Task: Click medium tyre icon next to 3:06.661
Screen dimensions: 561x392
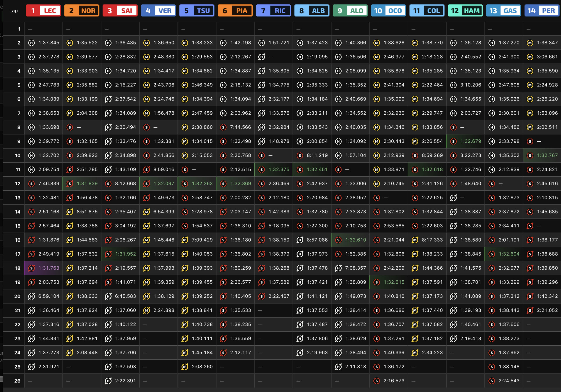Action: 530,57
